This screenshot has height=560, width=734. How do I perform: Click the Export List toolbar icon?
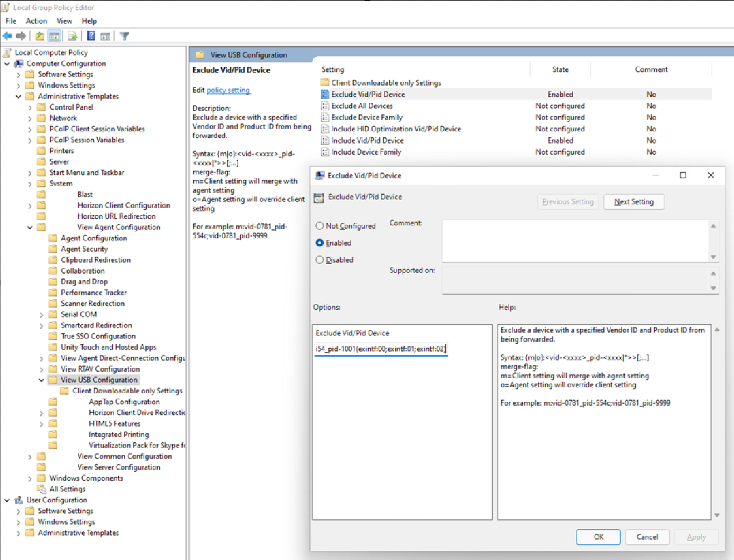[x=72, y=36]
